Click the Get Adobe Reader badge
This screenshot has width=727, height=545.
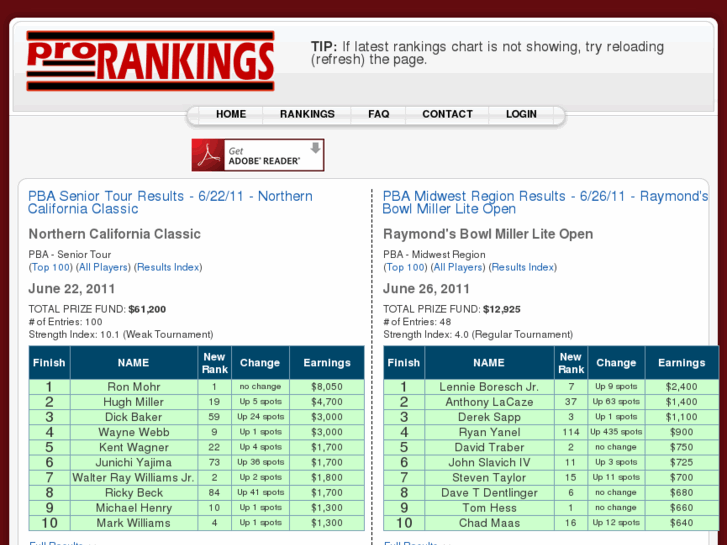[258, 155]
